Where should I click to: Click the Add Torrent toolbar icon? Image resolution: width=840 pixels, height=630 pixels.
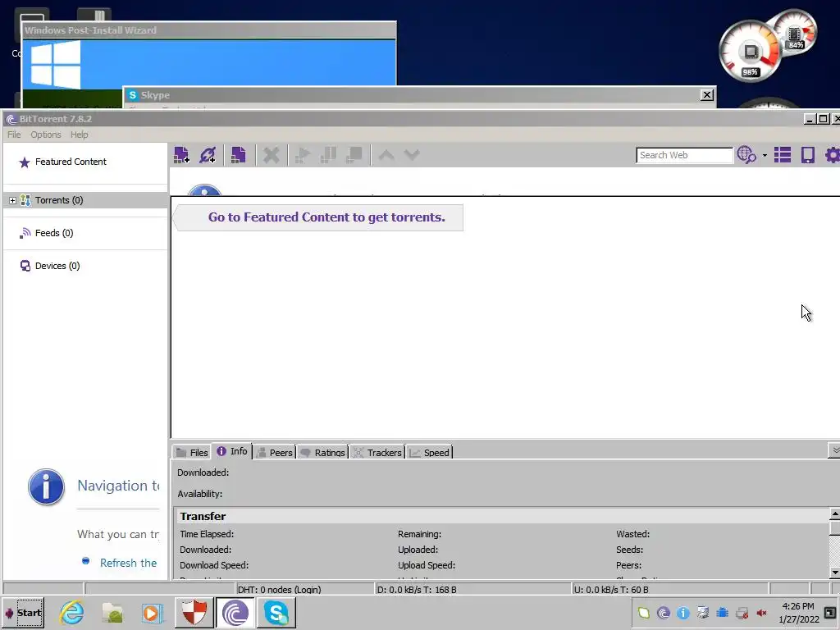(x=181, y=155)
